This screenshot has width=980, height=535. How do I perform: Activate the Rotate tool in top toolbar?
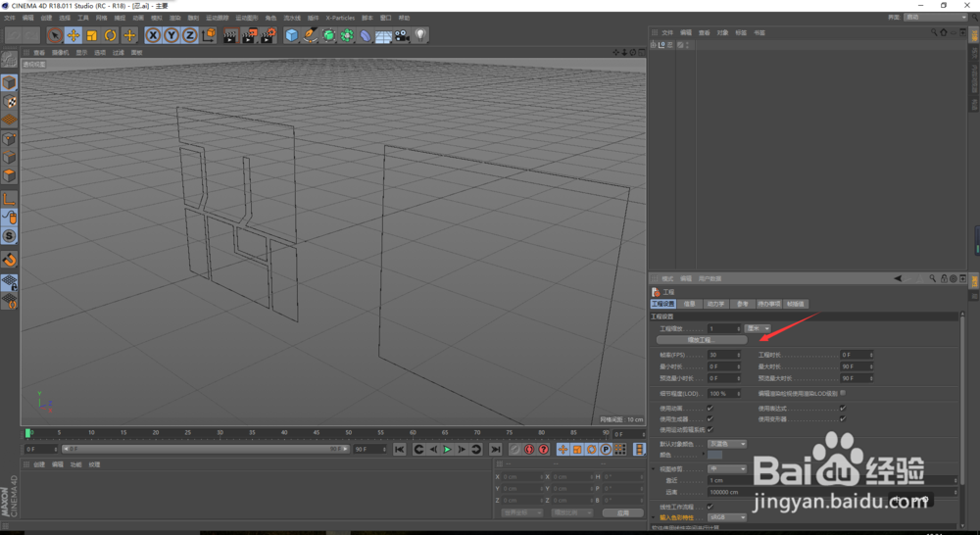tap(110, 35)
